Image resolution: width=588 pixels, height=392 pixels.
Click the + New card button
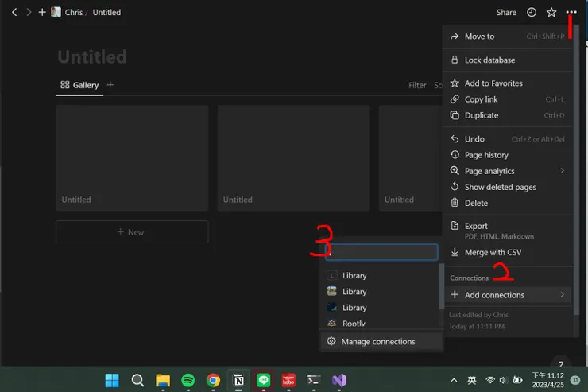tap(132, 231)
